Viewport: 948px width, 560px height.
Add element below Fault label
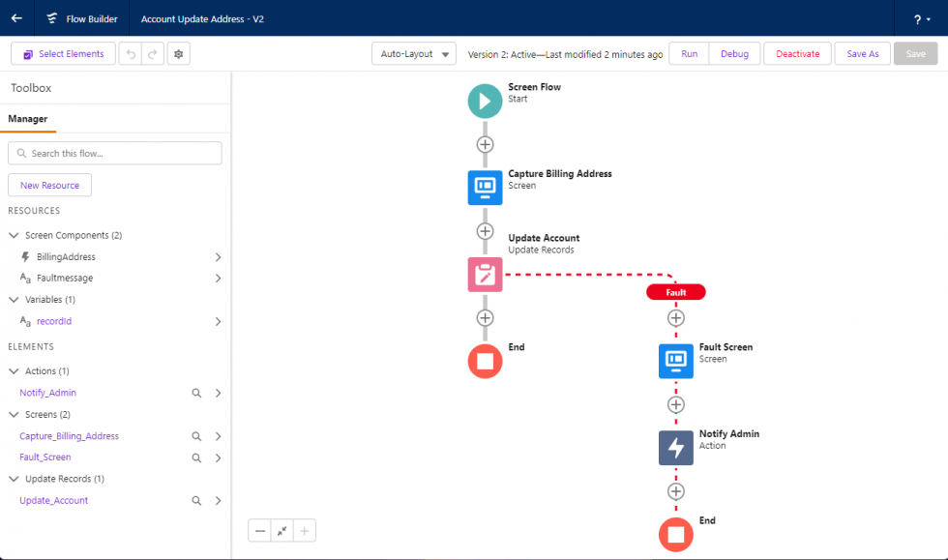pos(676,318)
